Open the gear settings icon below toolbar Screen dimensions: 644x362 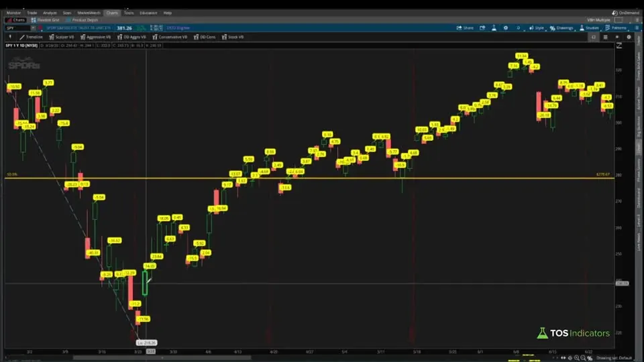coord(629,37)
